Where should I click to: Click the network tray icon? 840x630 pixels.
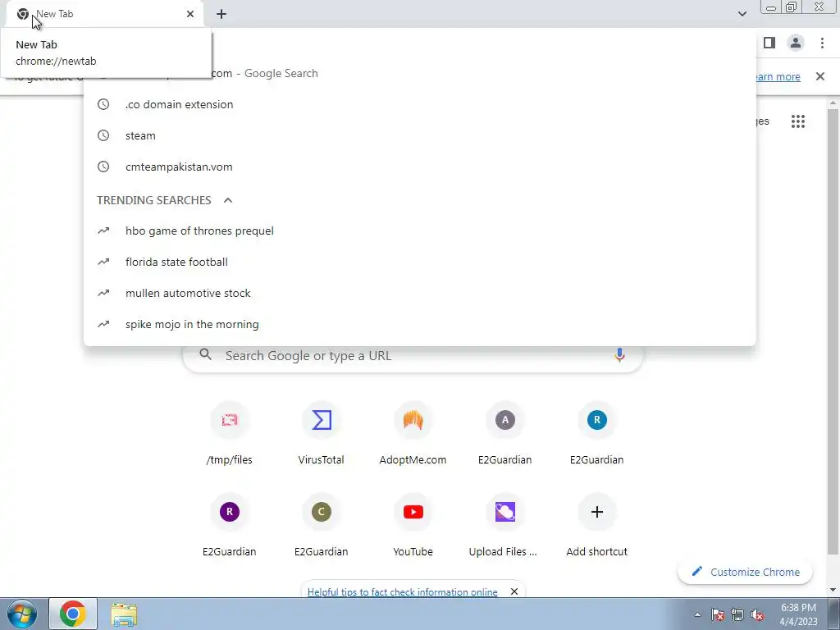(x=737, y=614)
